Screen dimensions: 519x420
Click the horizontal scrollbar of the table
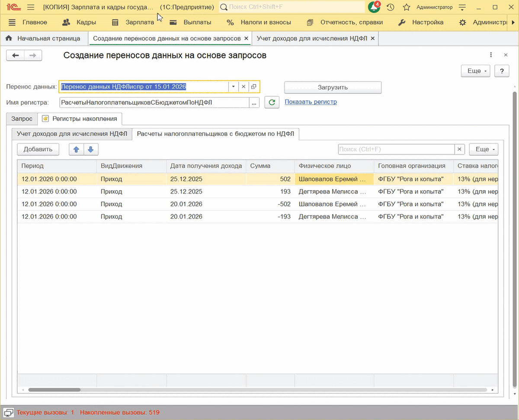click(x=54, y=390)
